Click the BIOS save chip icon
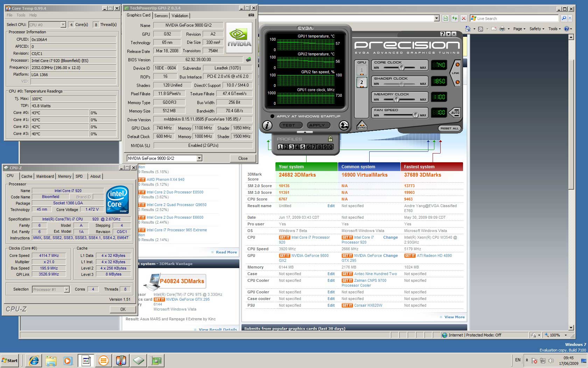The height and width of the screenshot is (368, 588). (x=248, y=60)
